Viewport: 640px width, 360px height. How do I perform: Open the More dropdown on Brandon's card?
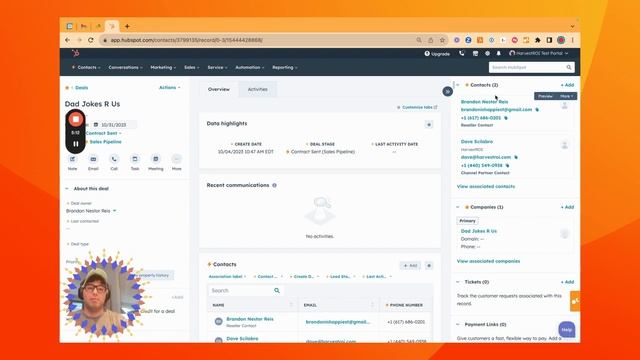[567, 96]
